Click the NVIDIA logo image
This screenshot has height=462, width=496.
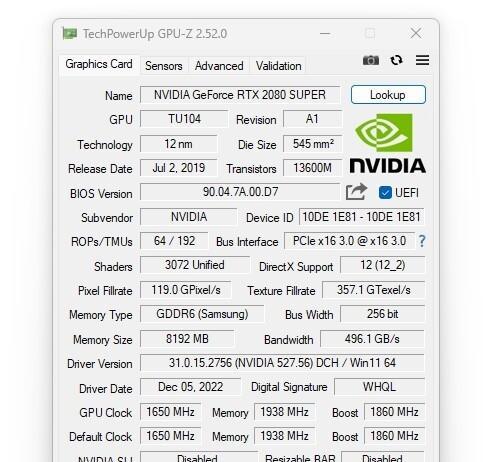[387, 143]
